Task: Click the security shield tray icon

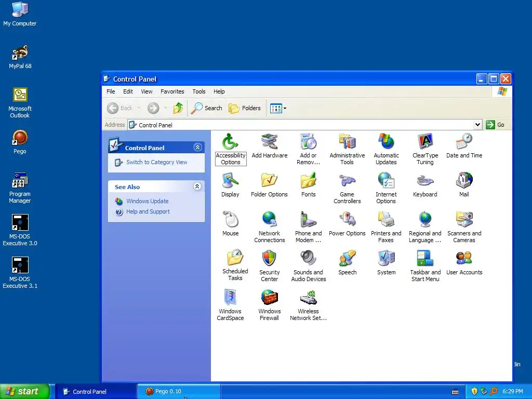Action: [474, 392]
